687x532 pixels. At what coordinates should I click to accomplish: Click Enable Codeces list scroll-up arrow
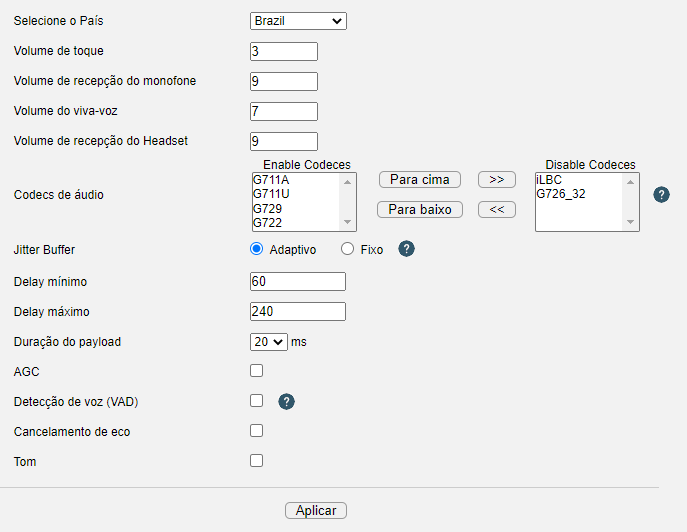coord(347,182)
